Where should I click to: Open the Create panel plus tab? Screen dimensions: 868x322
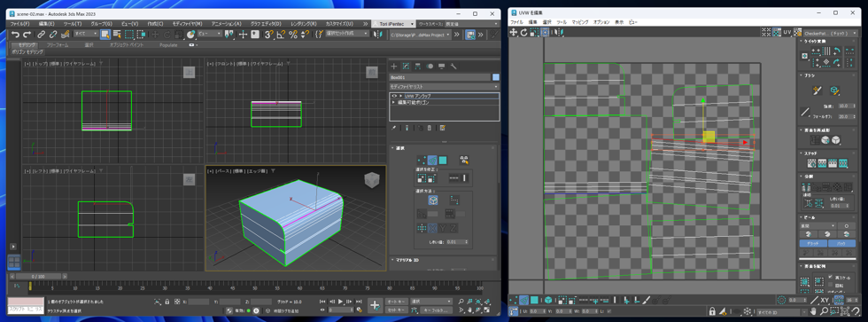393,66
